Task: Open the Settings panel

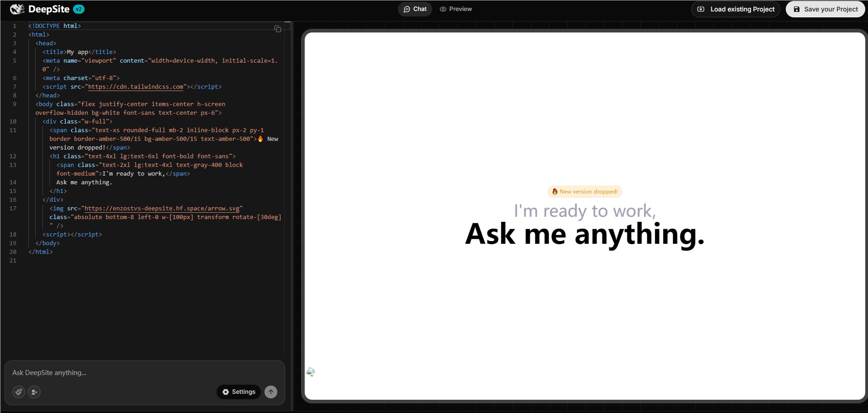Action: [x=238, y=392]
